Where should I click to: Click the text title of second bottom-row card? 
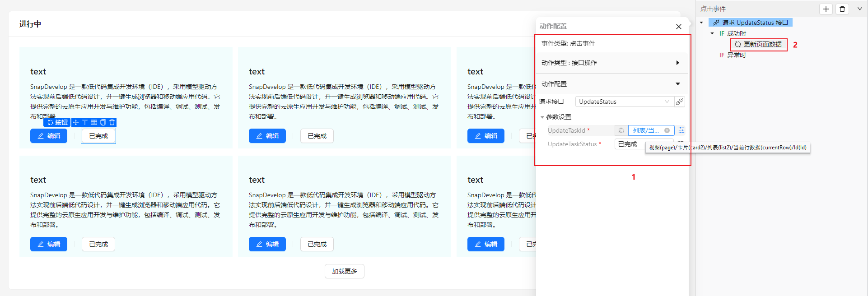[257, 180]
